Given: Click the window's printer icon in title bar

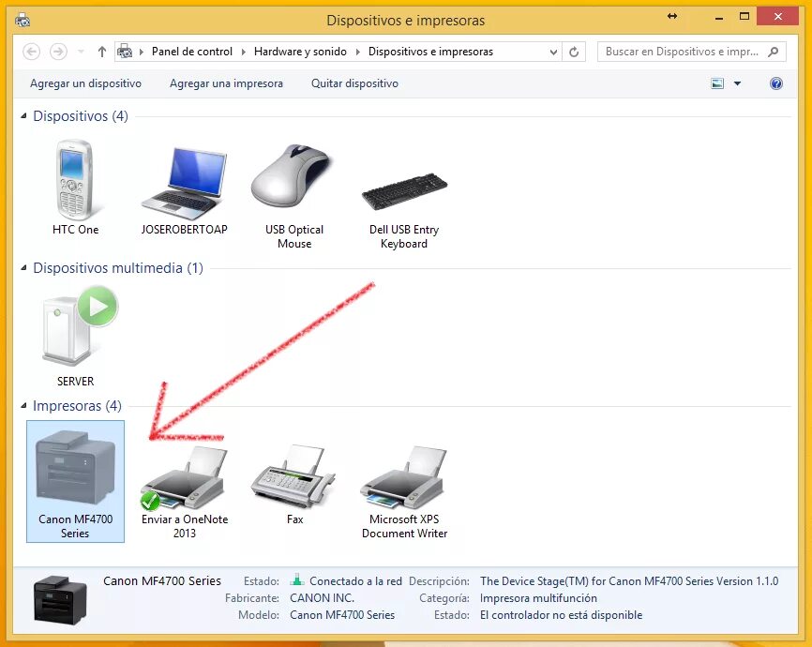Looking at the screenshot, I should (x=23, y=21).
